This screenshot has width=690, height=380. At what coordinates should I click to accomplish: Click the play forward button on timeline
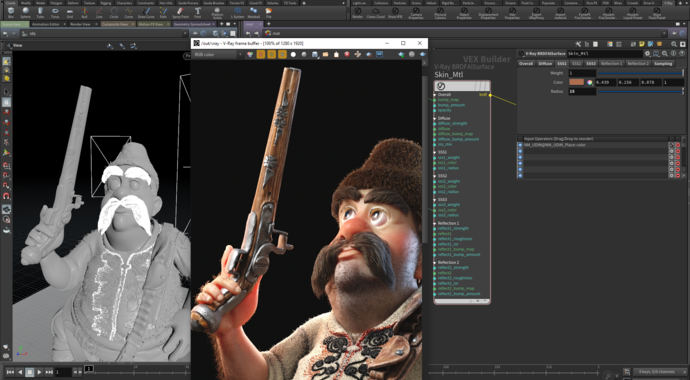pos(39,372)
